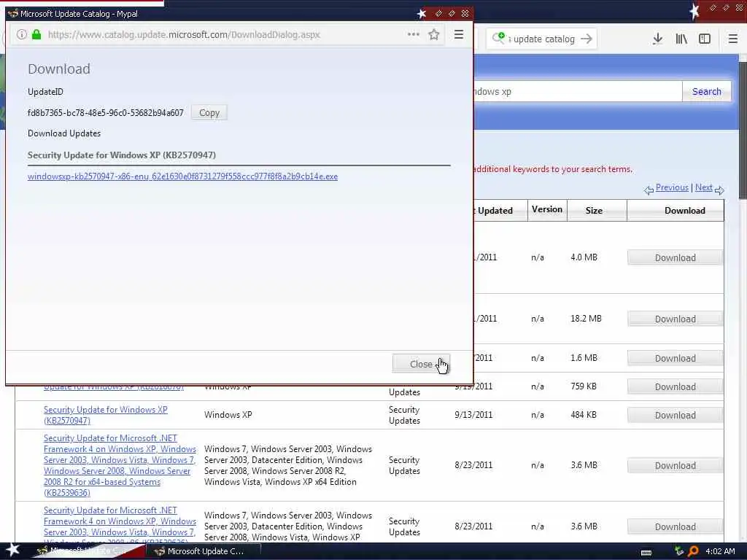
Task: Click the keyboard icon in system tray
Action: pyautogui.click(x=646, y=553)
